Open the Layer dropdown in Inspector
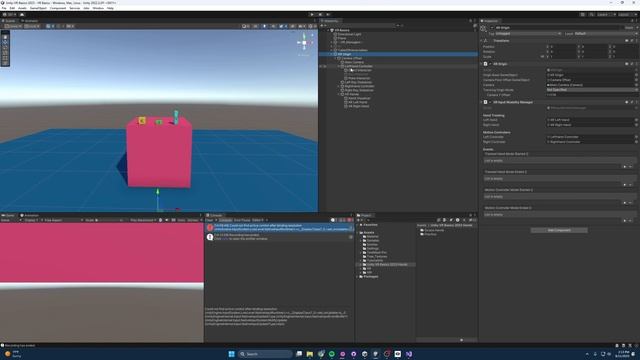The height and width of the screenshot is (360, 640). point(605,34)
